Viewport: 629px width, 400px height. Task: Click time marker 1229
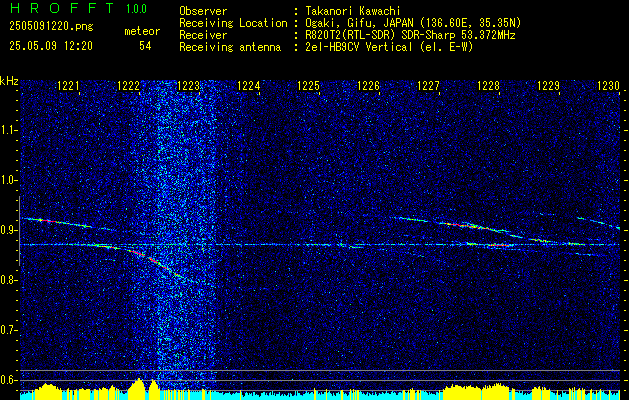[x=548, y=85]
